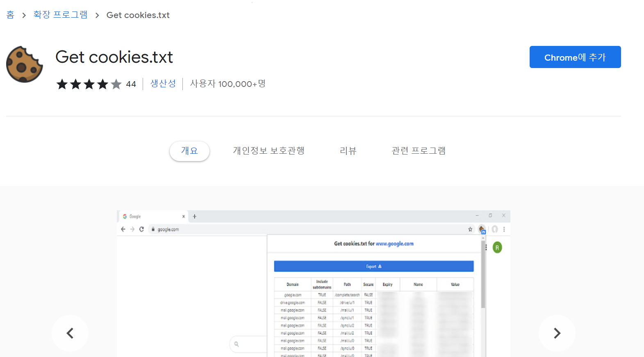
Task: Click the Get cookies.txt page title
Action: pyautogui.click(x=114, y=57)
